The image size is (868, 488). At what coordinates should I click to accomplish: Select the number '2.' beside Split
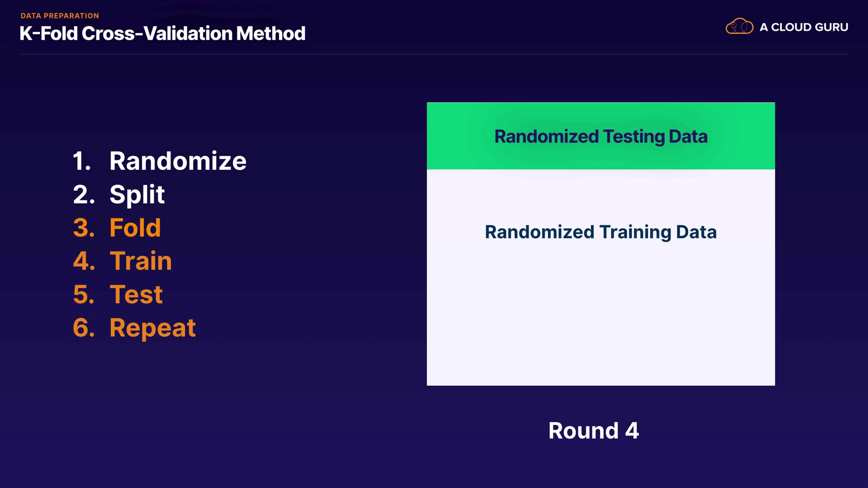pos(84,194)
